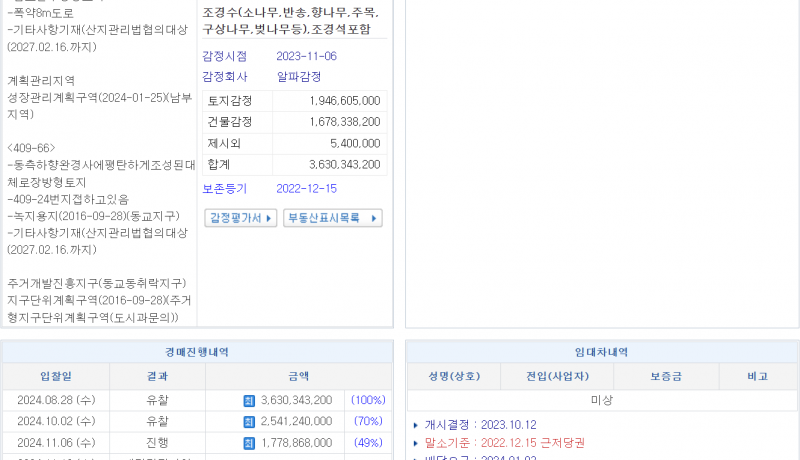Click the 금액 column header

pos(297,376)
